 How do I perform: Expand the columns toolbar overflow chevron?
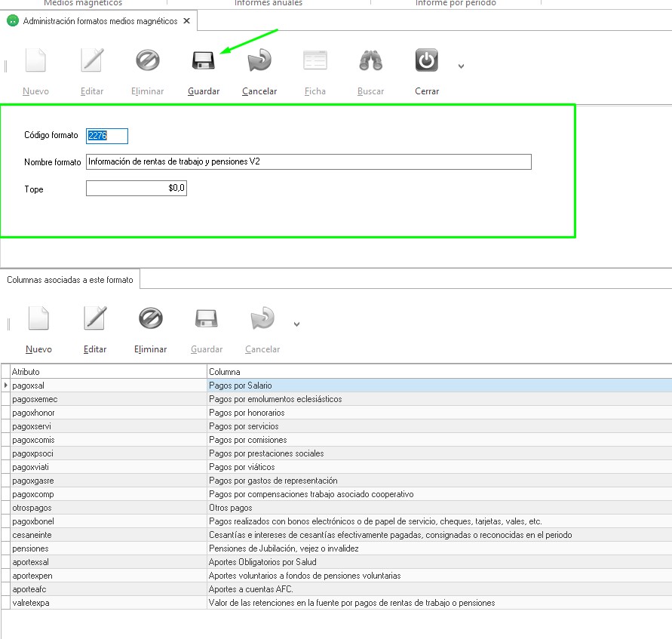(296, 324)
